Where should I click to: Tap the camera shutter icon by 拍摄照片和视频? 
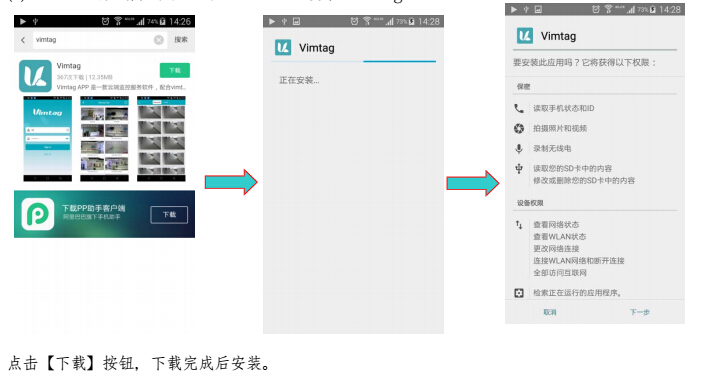point(519,128)
